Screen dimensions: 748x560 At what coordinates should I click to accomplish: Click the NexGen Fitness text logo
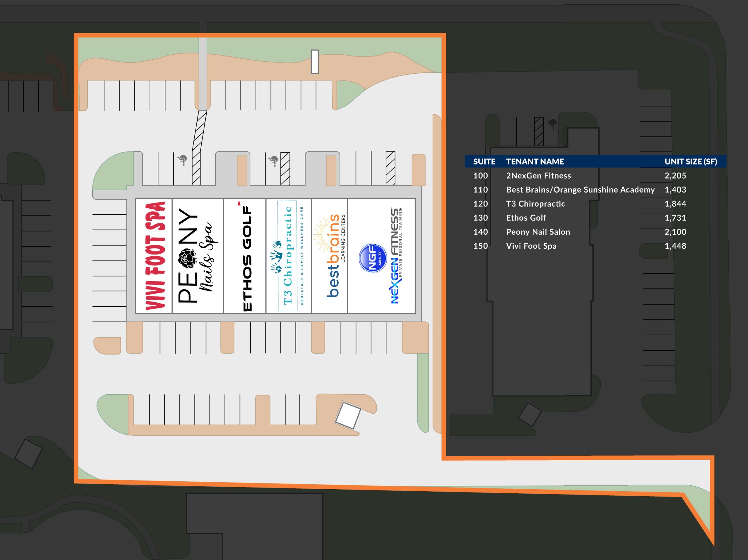pos(396,256)
